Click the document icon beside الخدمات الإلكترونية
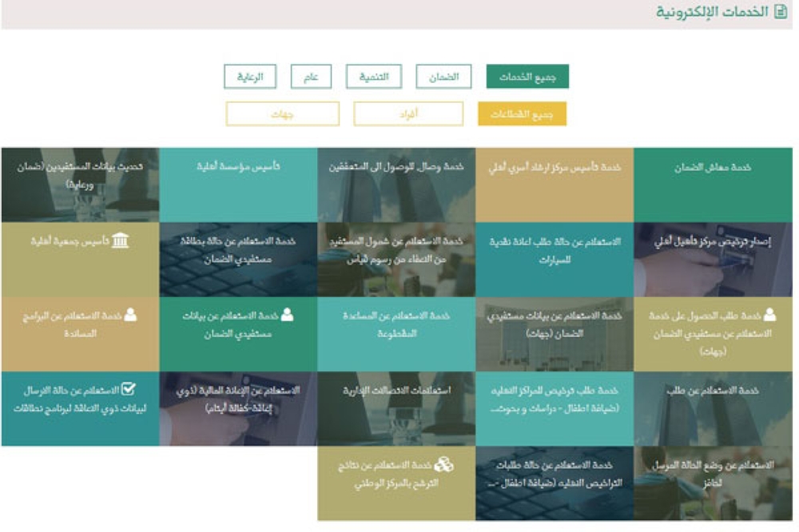The image size is (799, 532). coord(781,12)
